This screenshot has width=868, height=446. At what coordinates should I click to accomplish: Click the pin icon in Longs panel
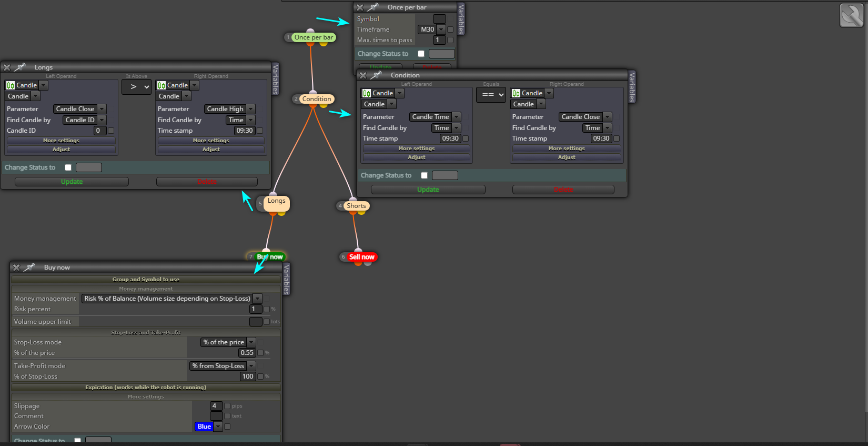point(20,67)
